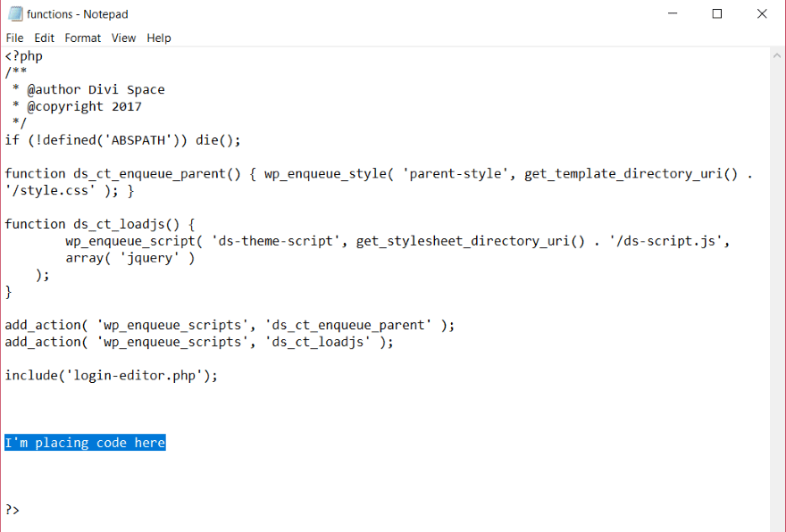786x532 pixels.
Task: Open the Help menu
Action: 159,37
